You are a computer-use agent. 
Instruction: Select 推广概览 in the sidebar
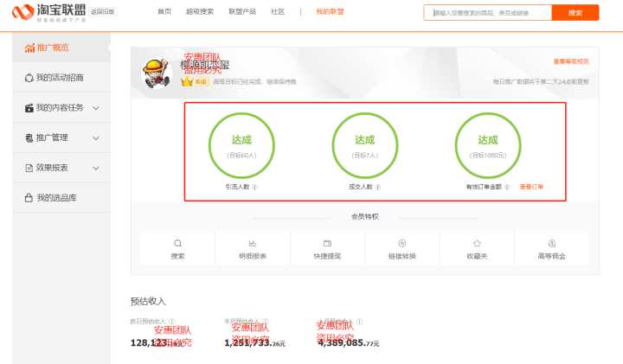(61, 48)
